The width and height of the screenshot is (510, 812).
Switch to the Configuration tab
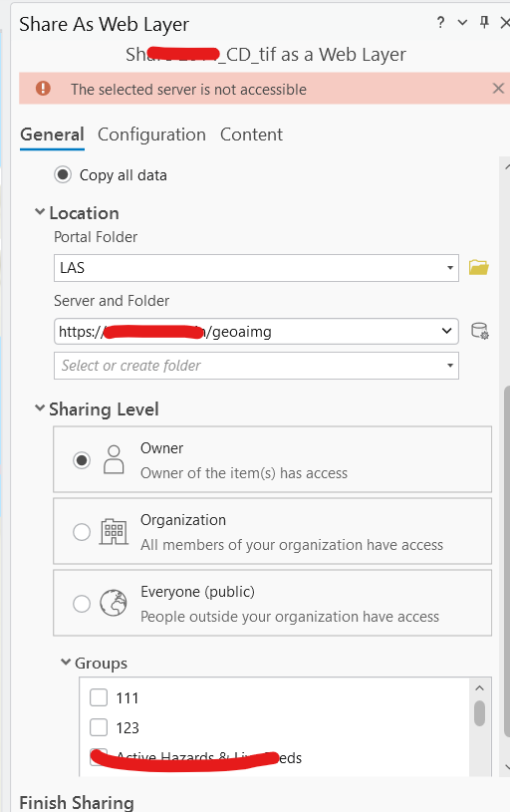pos(151,135)
